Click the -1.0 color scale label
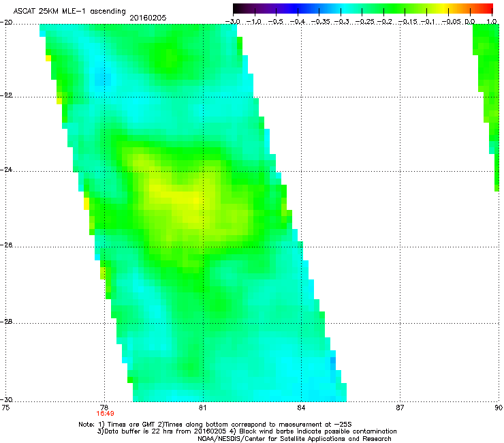Viewport: 504px width, 443px height. tap(254, 22)
